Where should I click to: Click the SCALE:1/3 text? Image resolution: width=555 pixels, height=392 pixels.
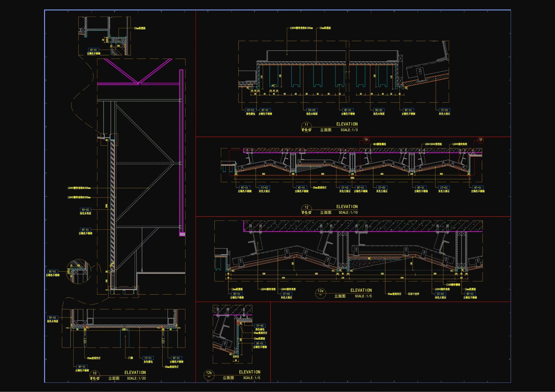click(349, 130)
